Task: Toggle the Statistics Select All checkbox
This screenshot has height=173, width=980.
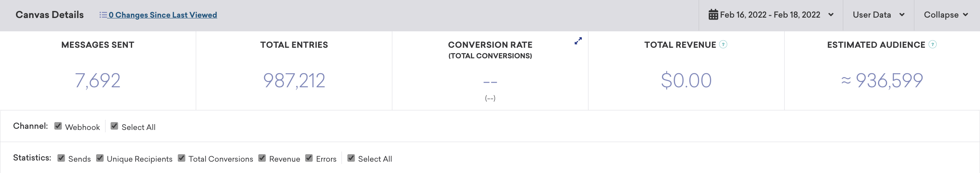Action: 351,158
